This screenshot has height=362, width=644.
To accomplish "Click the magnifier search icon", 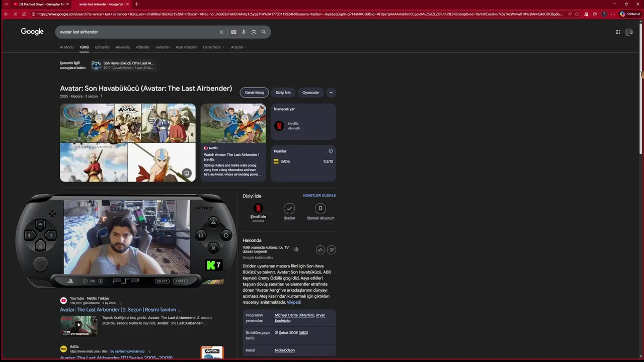I will pos(264,32).
